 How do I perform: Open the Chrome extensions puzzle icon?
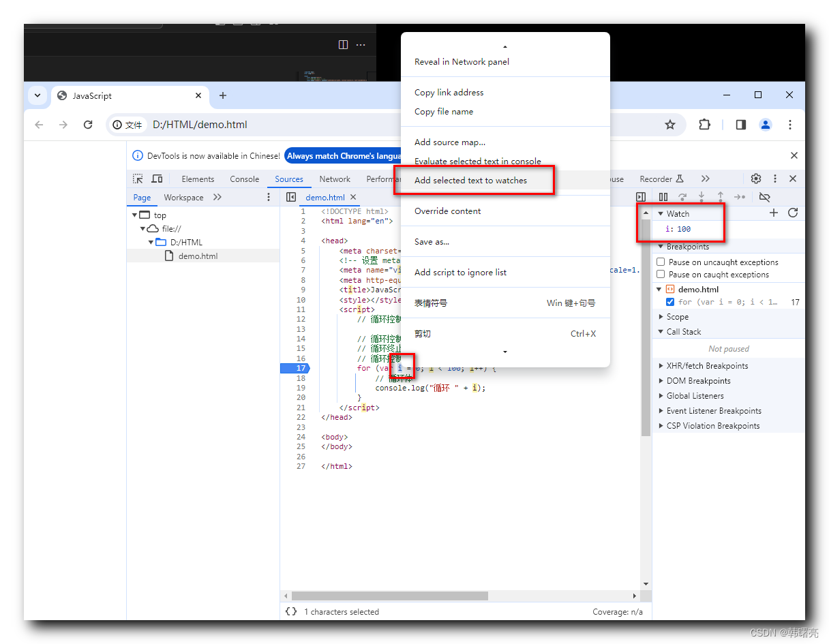704,125
